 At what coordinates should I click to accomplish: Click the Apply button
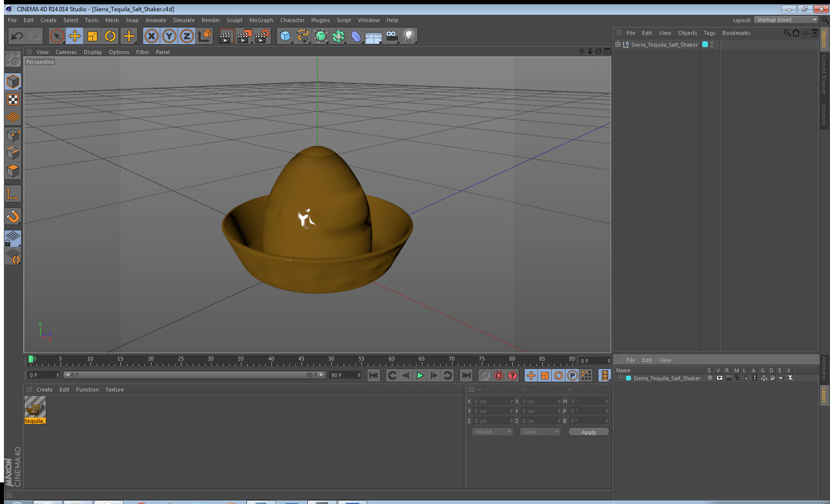(589, 432)
